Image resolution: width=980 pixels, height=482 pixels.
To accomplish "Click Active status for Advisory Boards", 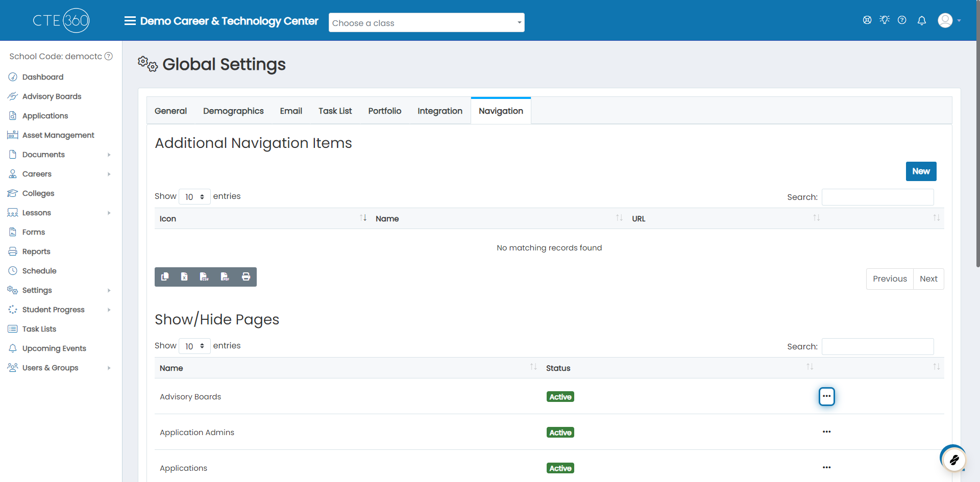I will coord(560,397).
